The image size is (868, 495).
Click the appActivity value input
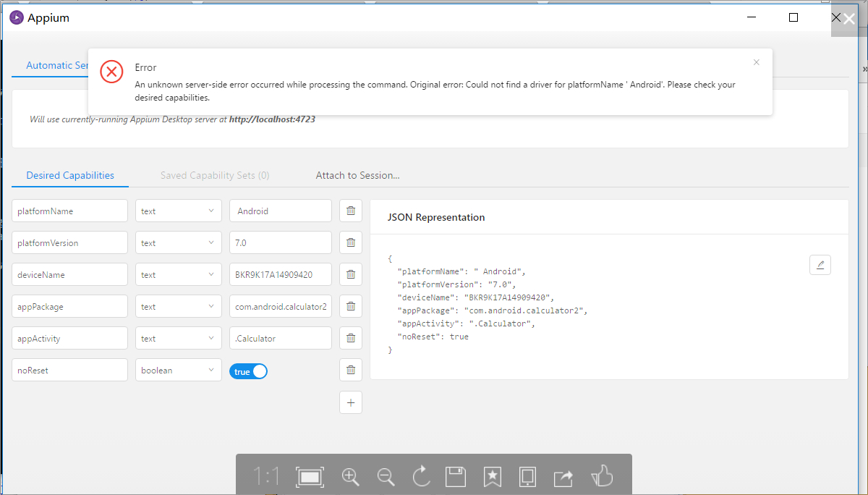pyautogui.click(x=280, y=338)
